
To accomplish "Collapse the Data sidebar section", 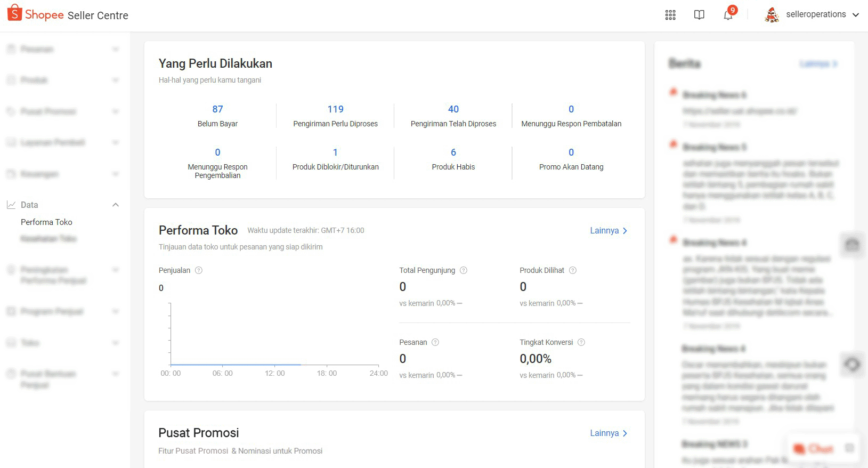I will (116, 205).
